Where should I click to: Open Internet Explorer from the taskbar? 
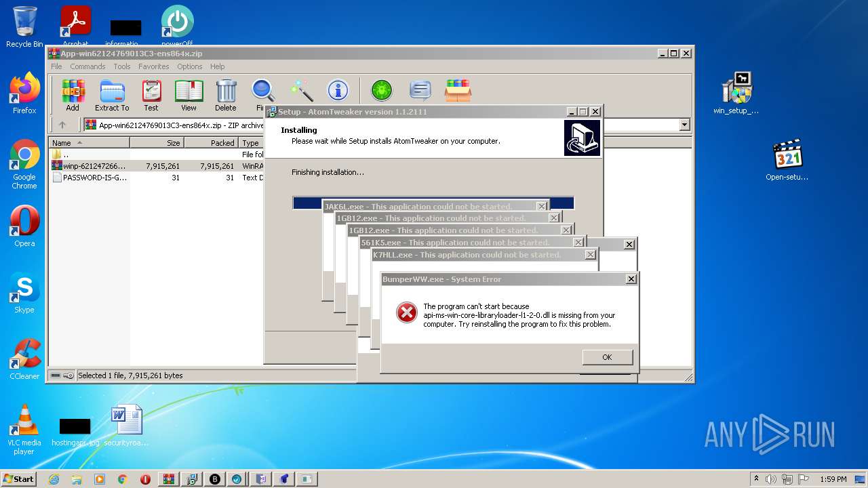(x=54, y=479)
